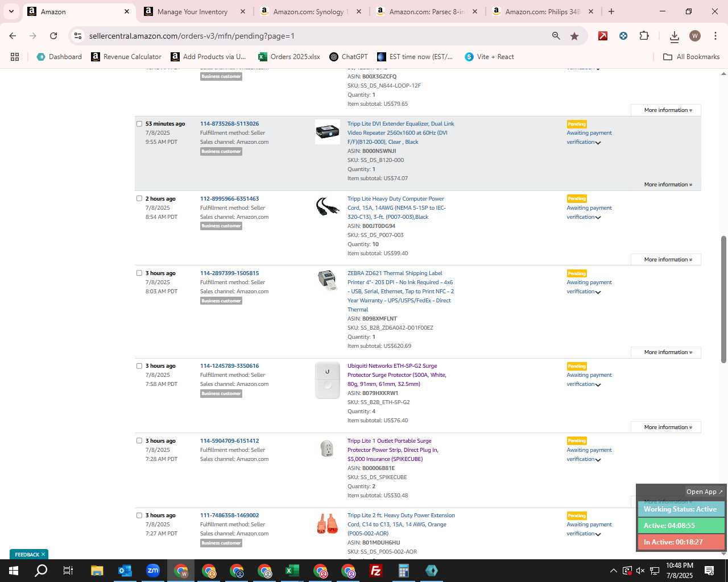728x582 pixels.
Task: Open Windows Start menu
Action: [13, 571]
